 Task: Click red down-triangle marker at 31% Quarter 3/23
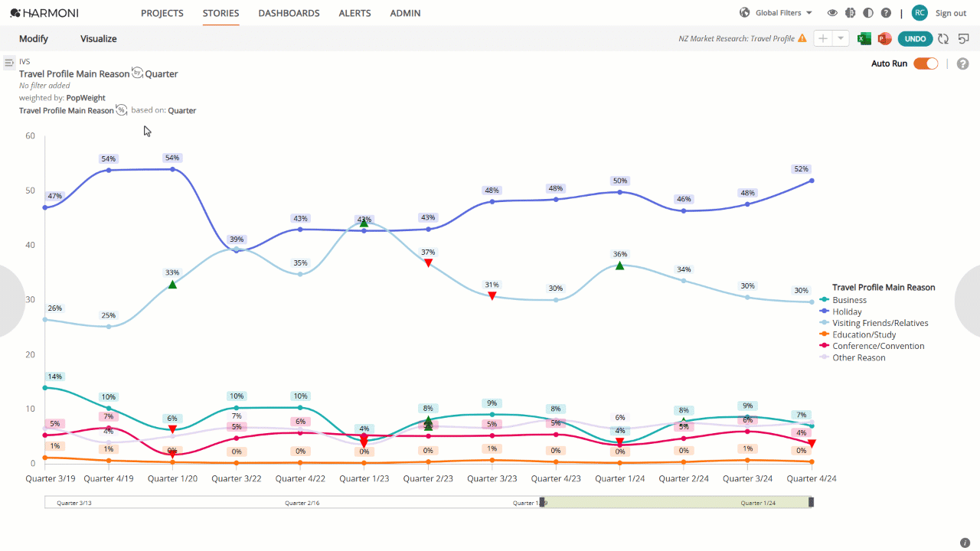(x=492, y=295)
